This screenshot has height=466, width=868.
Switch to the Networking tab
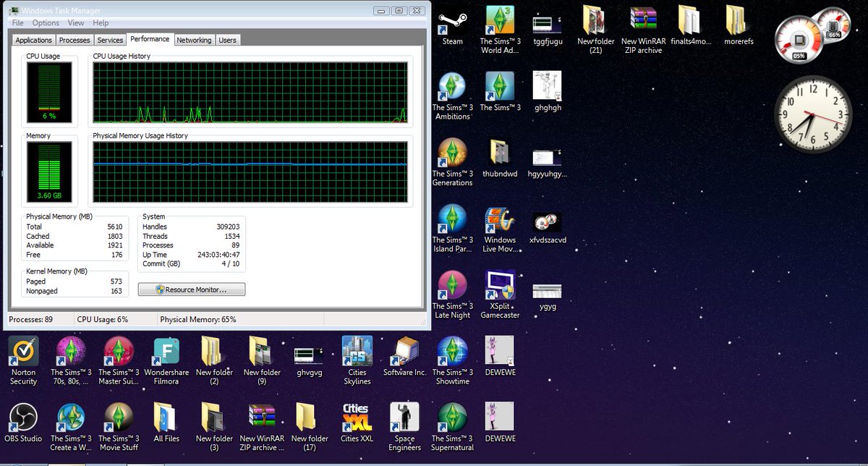194,41
